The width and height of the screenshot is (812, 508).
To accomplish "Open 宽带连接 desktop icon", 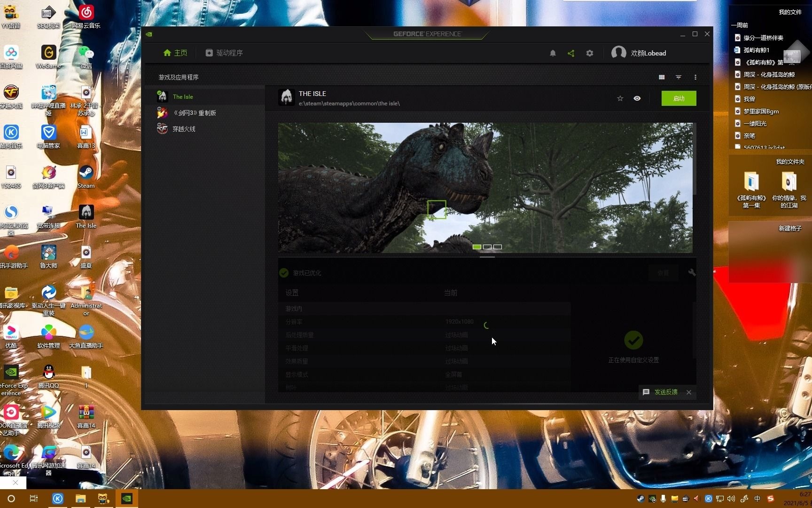I will (48, 216).
